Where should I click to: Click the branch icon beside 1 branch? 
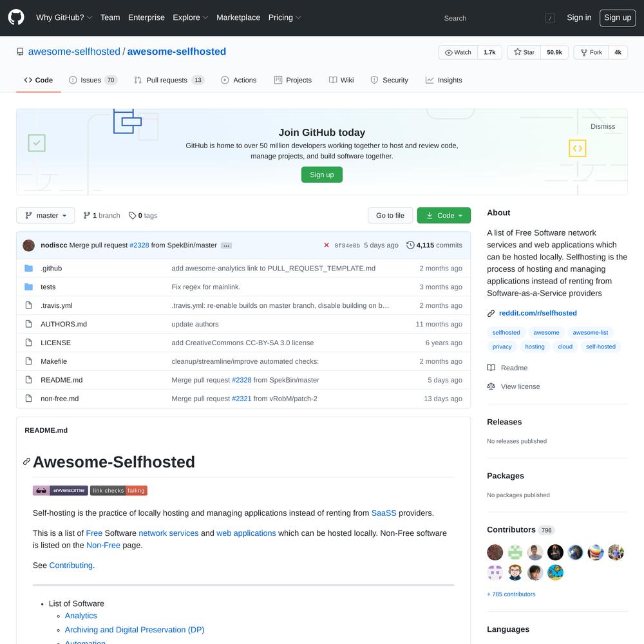pyautogui.click(x=87, y=216)
